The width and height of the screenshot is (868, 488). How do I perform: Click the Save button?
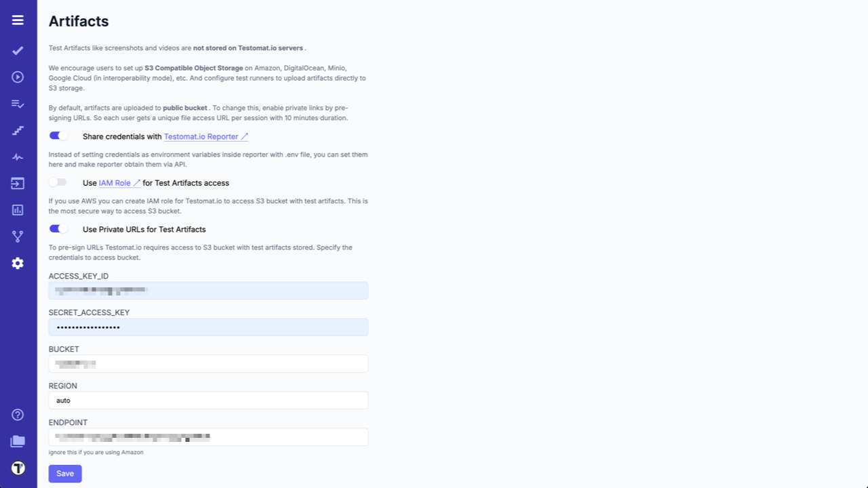[x=65, y=474]
